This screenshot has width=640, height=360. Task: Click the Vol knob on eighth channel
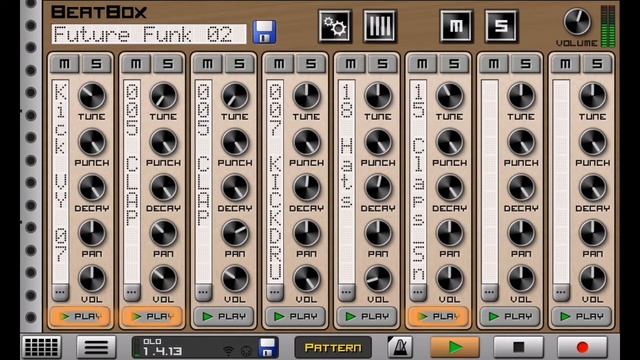[x=593, y=279]
